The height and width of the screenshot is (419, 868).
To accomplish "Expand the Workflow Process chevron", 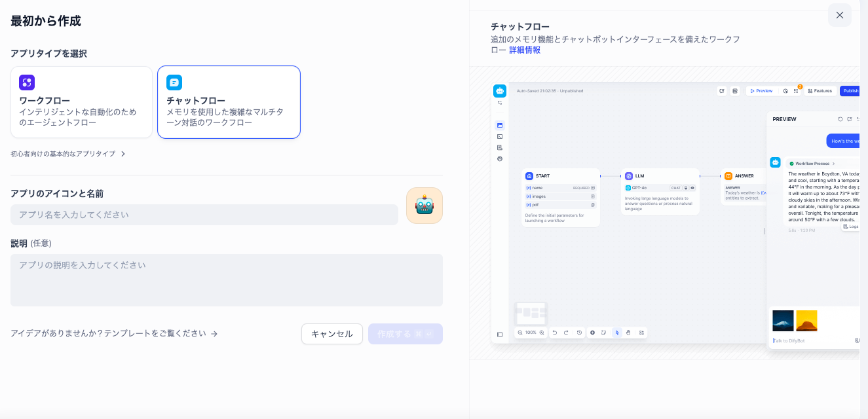I will [x=833, y=163].
